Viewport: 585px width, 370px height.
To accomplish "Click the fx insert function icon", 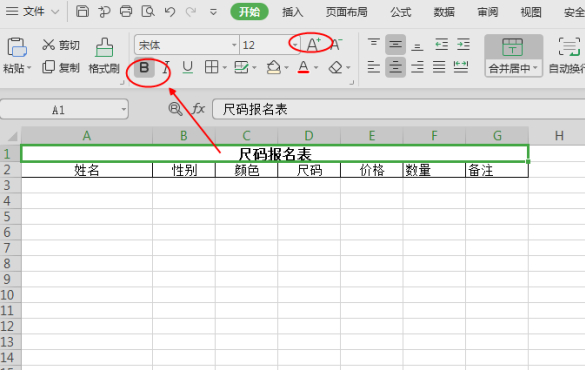I will (198, 109).
